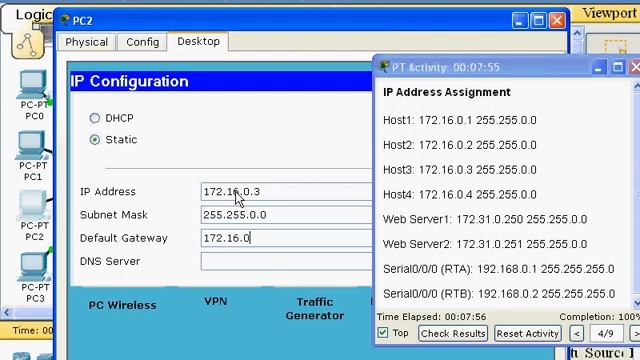Click the PC1 computer icon

(32, 146)
